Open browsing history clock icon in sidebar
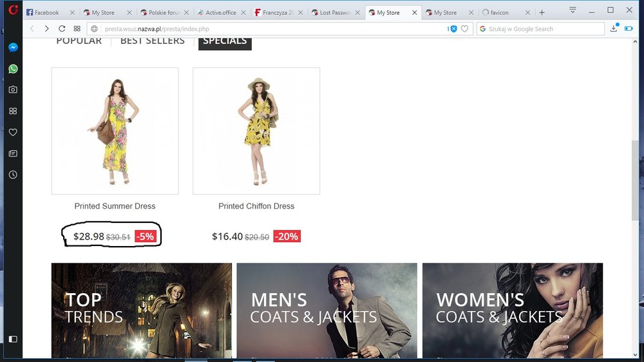644x362 pixels. pos(13,175)
